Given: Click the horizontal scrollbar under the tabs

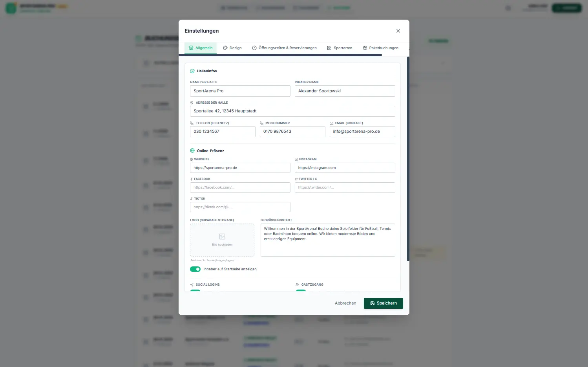Looking at the screenshot, I should 280,55.
